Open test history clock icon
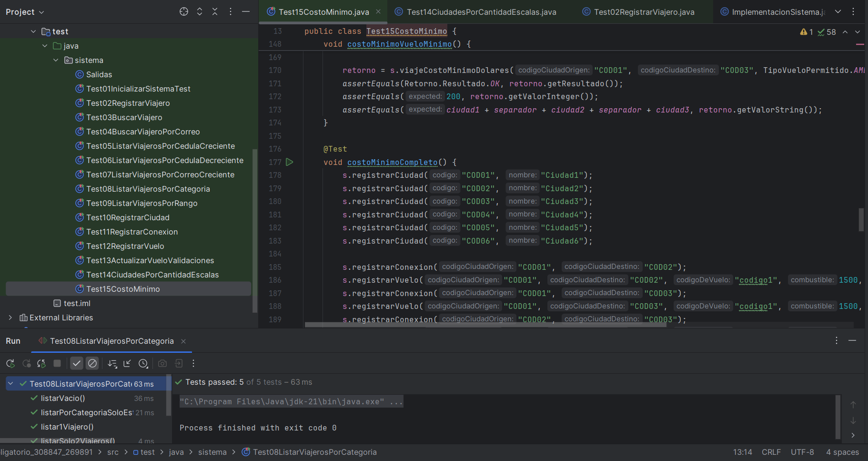The image size is (868, 461). click(x=143, y=363)
